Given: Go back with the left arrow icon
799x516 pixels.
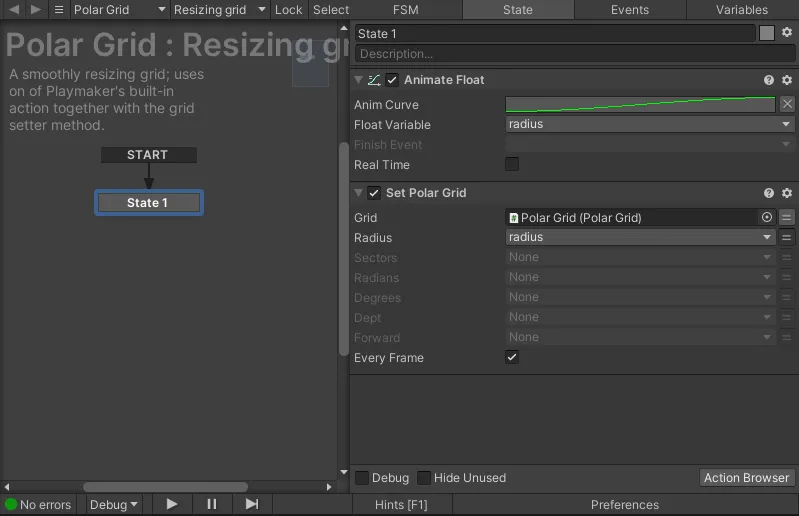Looking at the screenshot, I should 14,9.
